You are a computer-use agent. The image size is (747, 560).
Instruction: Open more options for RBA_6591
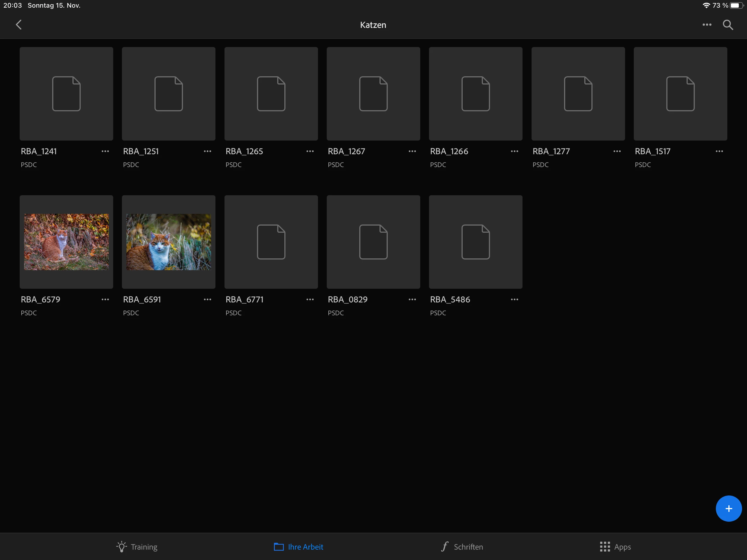click(x=207, y=300)
